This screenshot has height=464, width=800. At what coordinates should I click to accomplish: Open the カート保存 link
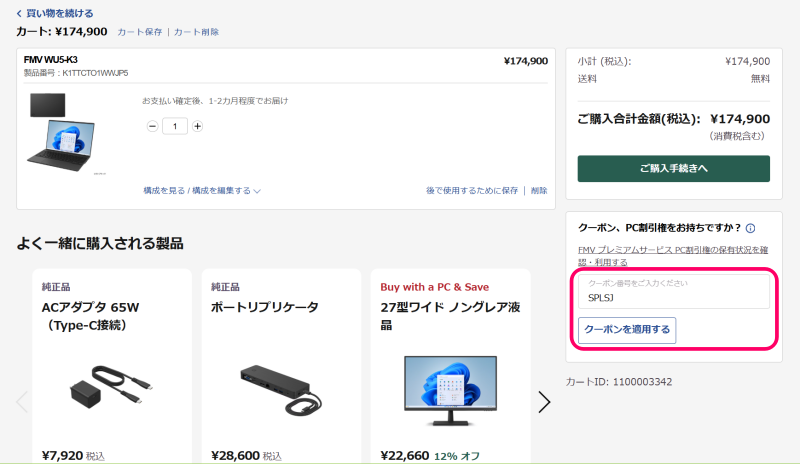pyautogui.click(x=140, y=32)
